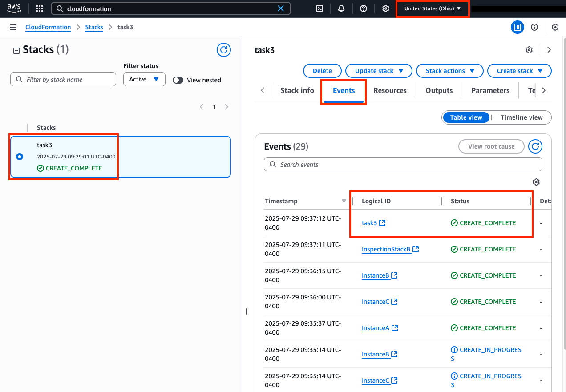The width and height of the screenshot is (566, 392).
Task: Open the help question mark menu
Action: (x=364, y=8)
